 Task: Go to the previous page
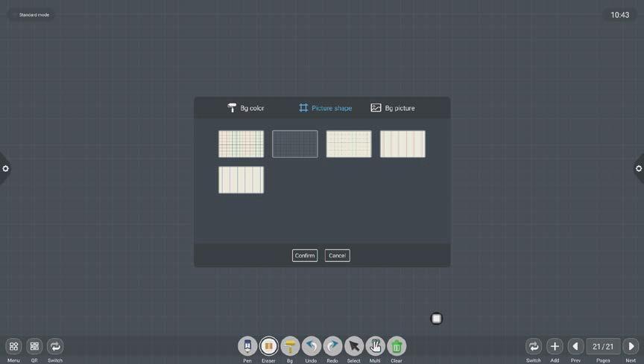pos(575,346)
